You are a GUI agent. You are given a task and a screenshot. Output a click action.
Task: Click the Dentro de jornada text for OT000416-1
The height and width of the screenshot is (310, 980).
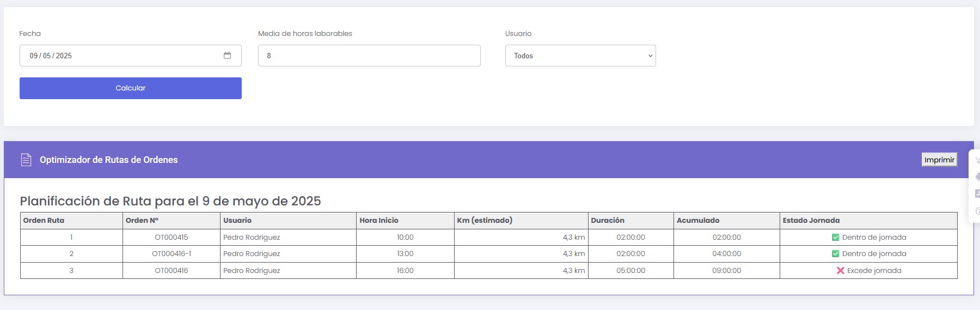coord(874,254)
